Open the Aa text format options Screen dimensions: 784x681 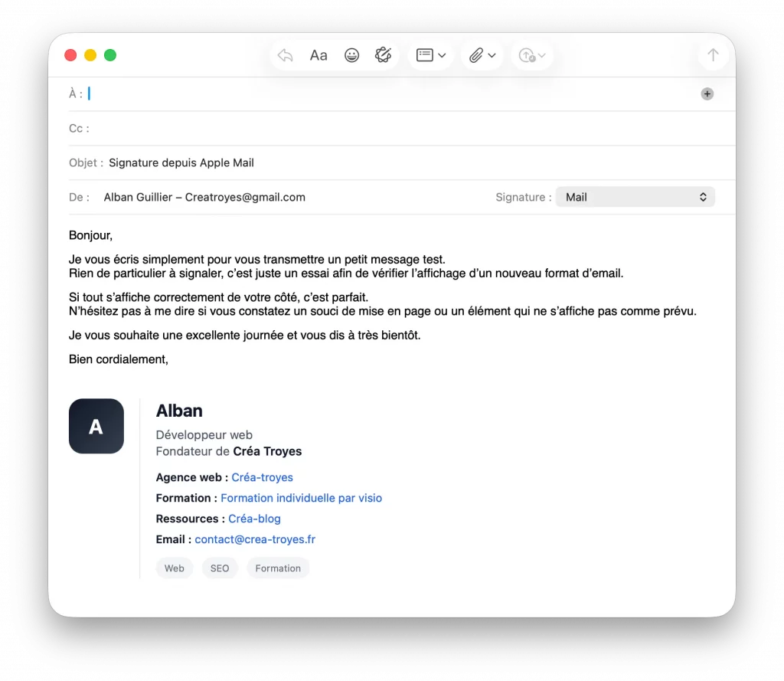pyautogui.click(x=318, y=54)
